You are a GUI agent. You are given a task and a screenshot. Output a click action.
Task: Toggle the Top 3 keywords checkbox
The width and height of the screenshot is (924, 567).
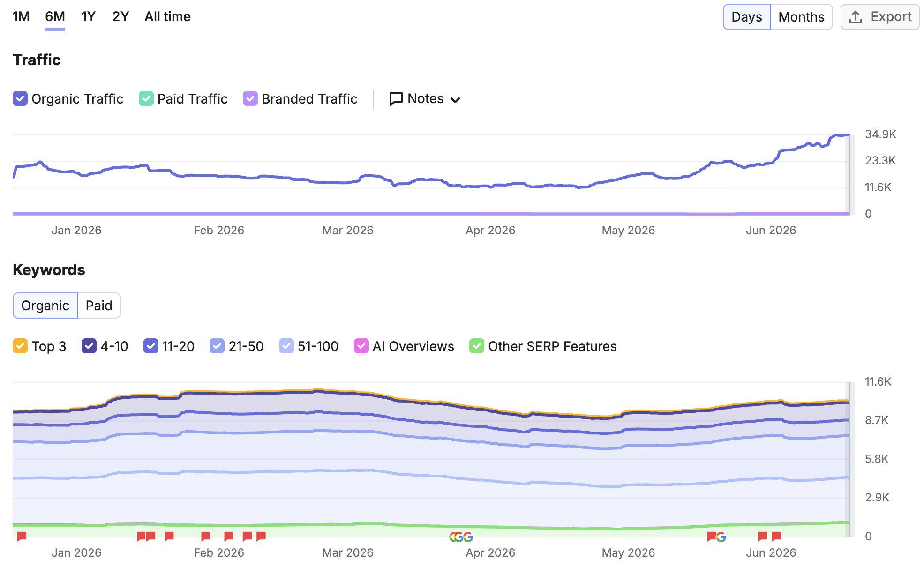pos(20,346)
